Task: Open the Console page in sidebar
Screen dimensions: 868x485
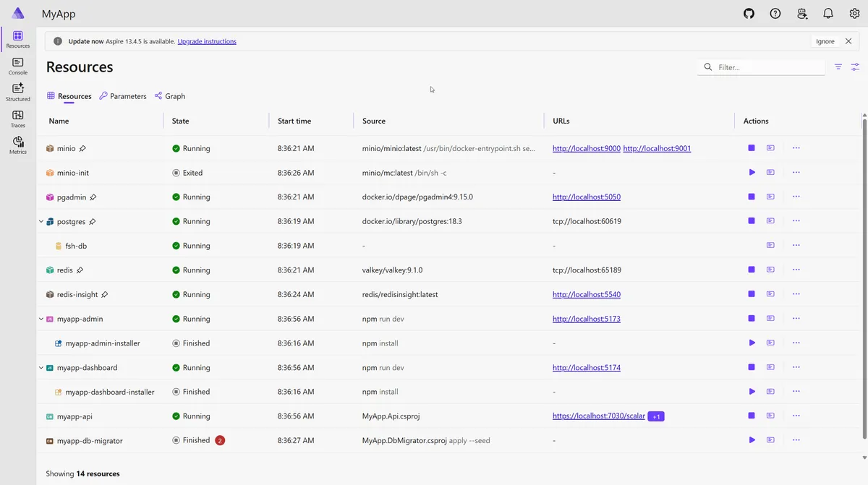Action: [x=18, y=66]
